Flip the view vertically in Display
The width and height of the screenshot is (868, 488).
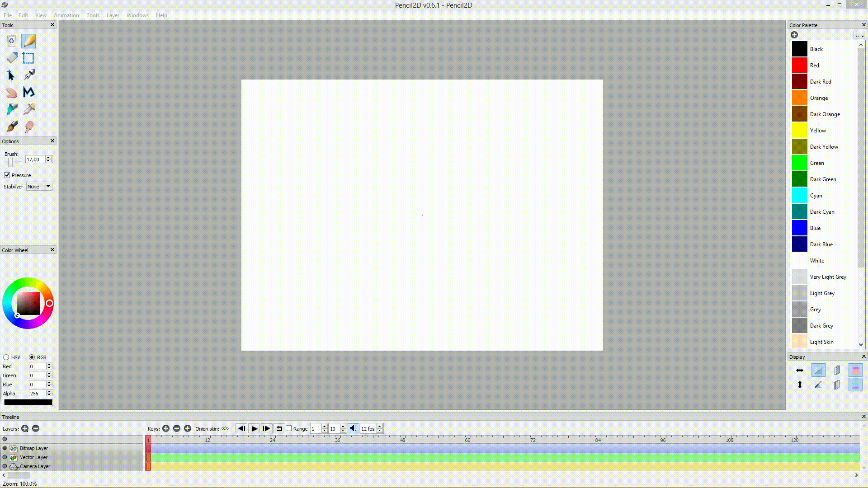coord(800,385)
